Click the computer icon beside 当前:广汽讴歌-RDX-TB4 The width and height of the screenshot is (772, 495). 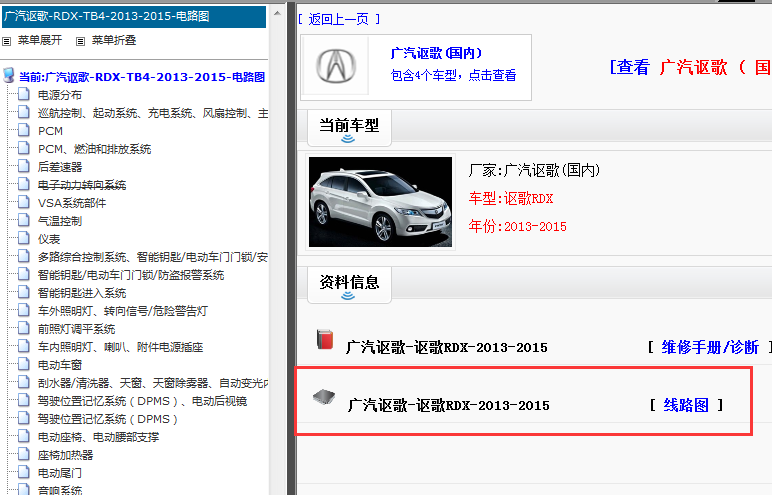click(8, 75)
